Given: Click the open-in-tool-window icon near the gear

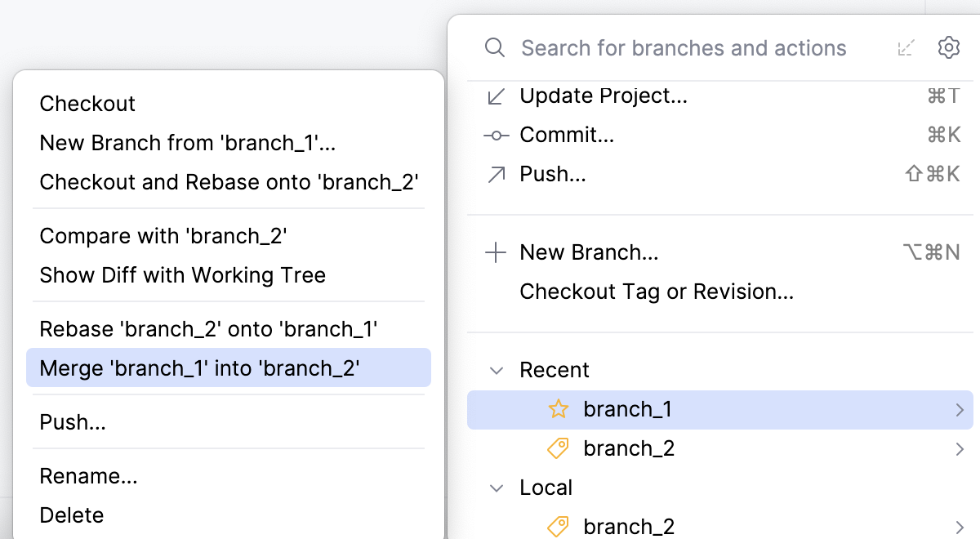Looking at the screenshot, I should point(906,47).
